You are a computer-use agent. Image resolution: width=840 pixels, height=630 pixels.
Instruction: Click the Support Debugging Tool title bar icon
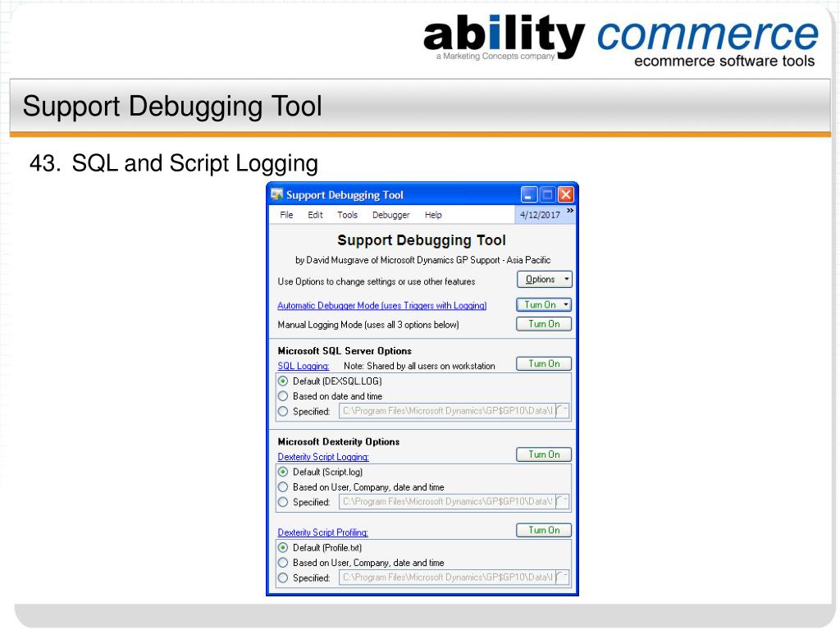276,194
